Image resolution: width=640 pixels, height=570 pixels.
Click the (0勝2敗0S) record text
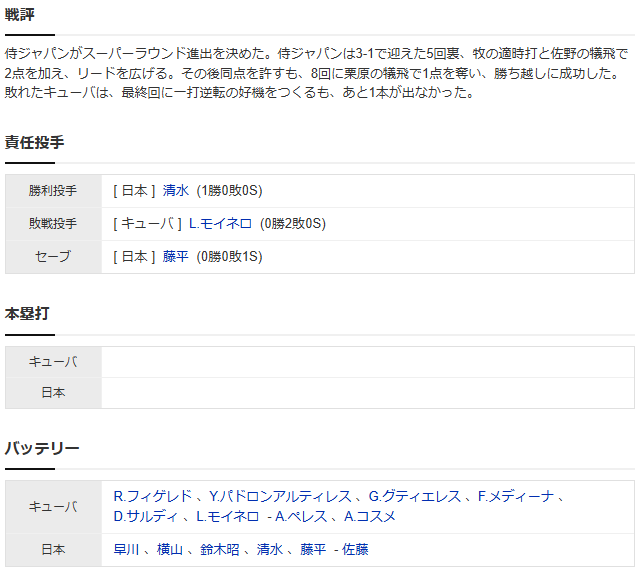[293, 224]
